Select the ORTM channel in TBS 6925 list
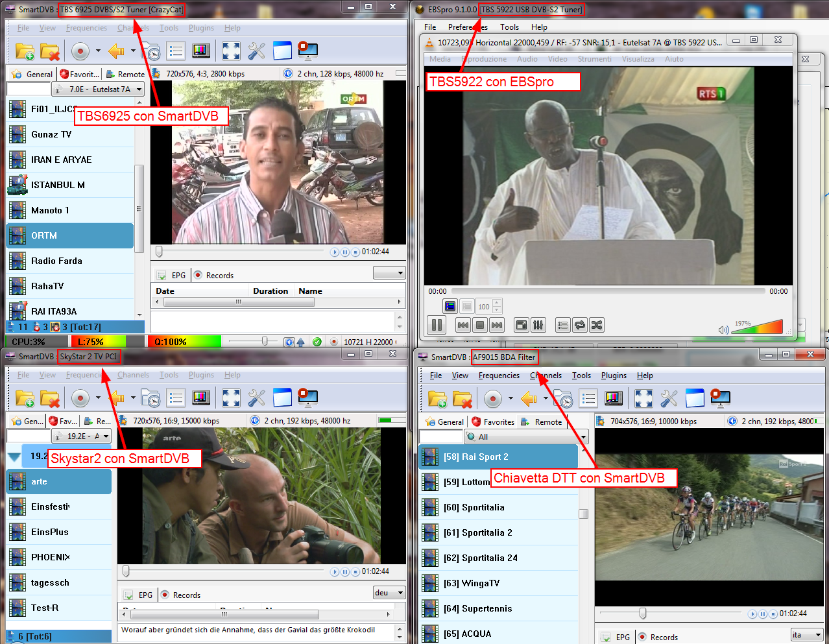The height and width of the screenshot is (644, 829). tap(70, 235)
